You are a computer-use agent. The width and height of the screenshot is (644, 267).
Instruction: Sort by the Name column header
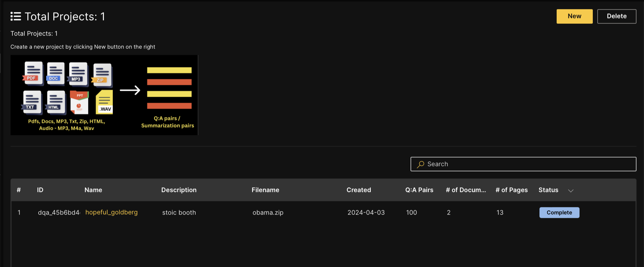click(x=93, y=190)
